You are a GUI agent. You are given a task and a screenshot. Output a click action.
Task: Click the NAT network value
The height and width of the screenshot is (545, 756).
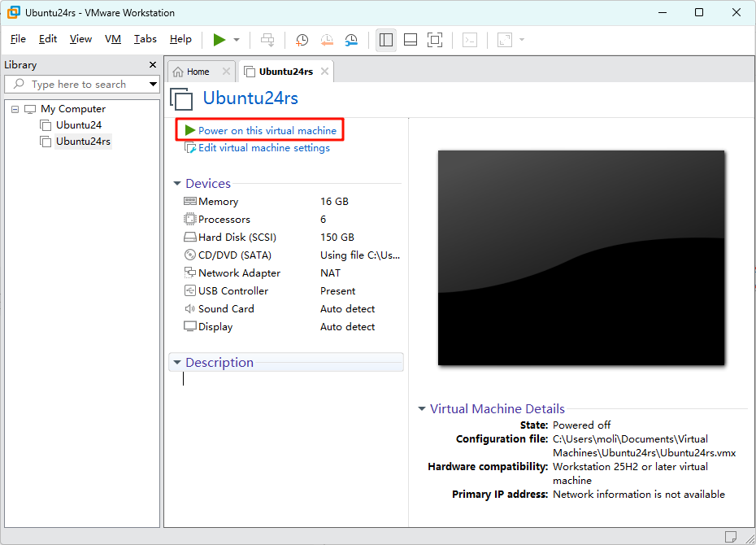(330, 273)
